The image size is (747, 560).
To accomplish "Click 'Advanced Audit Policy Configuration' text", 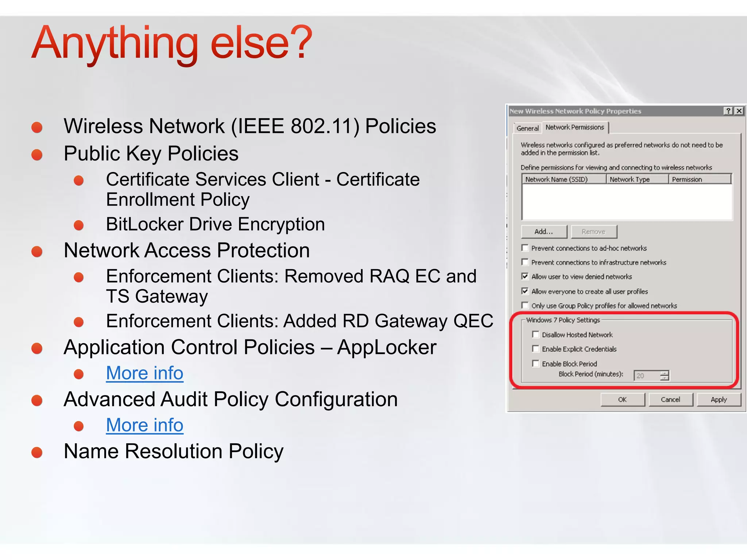I will 231,400.
